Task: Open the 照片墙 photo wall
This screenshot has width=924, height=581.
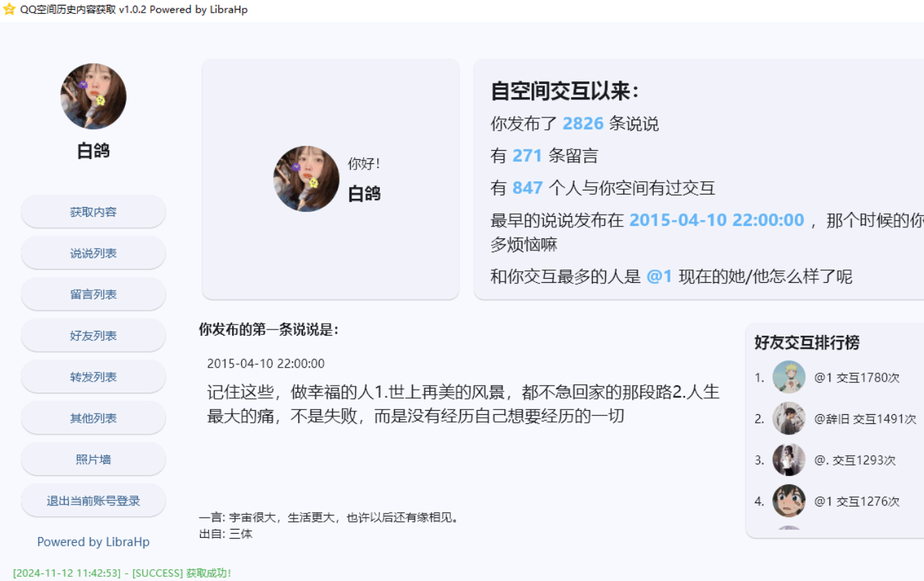Action: [x=93, y=459]
